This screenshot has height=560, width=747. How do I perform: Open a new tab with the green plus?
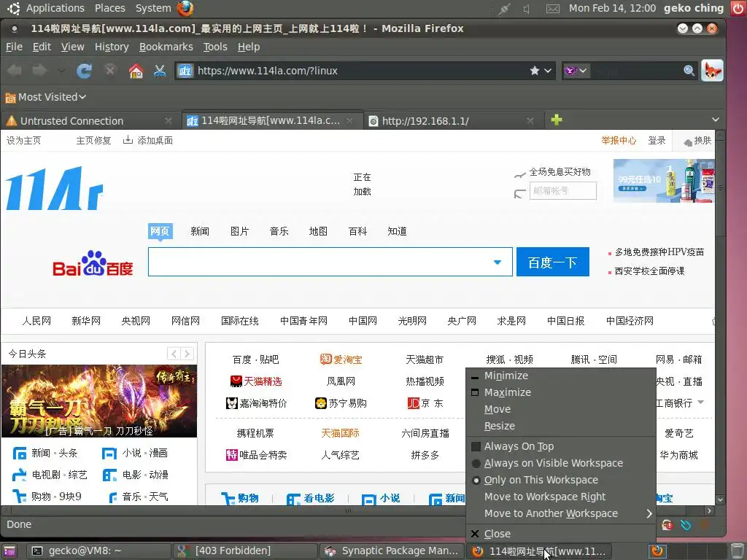(x=557, y=120)
